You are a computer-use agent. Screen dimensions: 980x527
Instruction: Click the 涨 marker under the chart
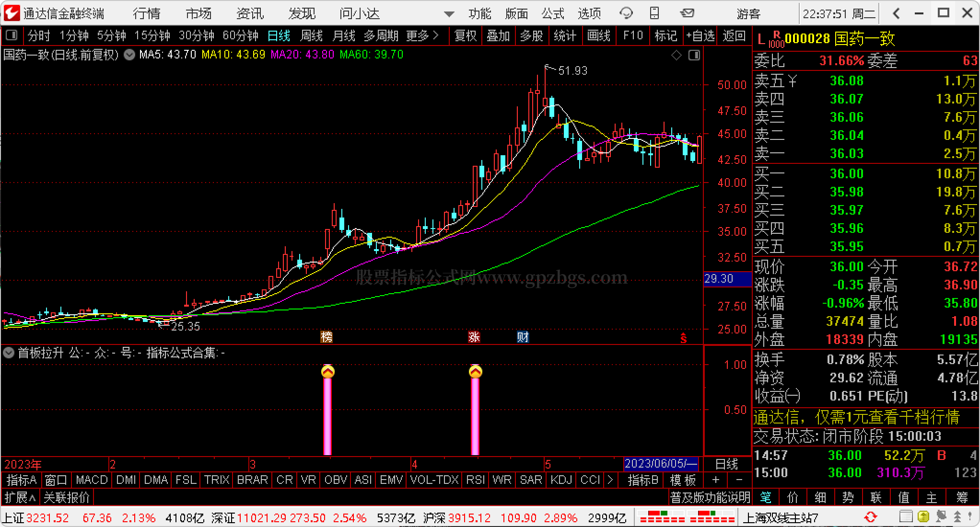(x=474, y=337)
